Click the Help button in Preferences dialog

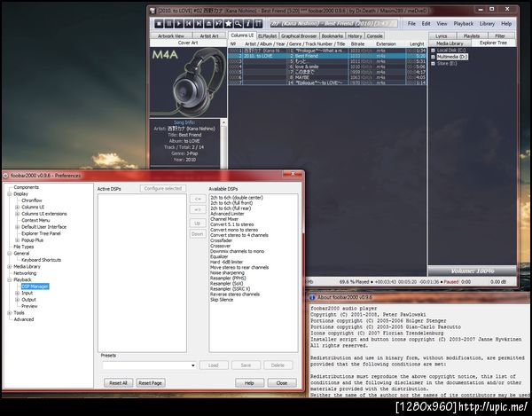pyautogui.click(x=249, y=383)
